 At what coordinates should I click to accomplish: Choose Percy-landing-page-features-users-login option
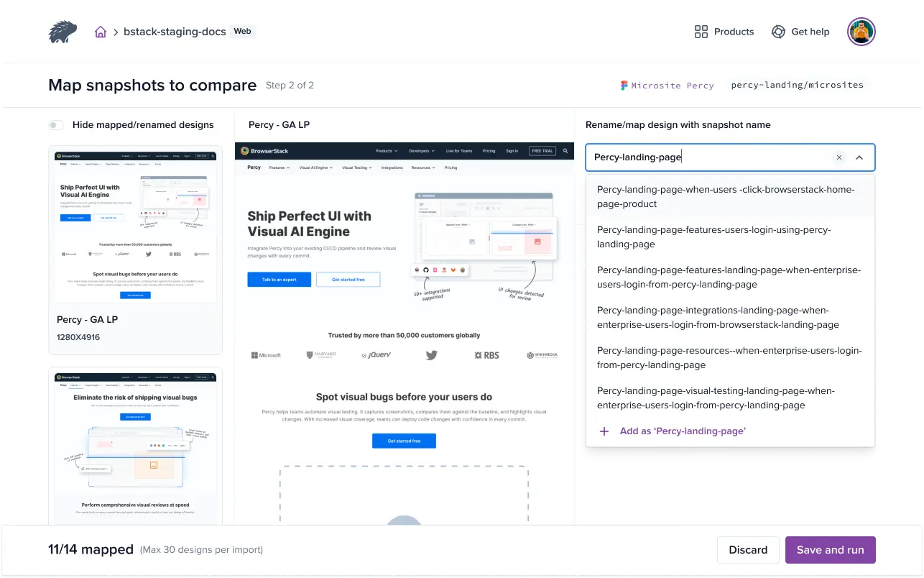(713, 237)
